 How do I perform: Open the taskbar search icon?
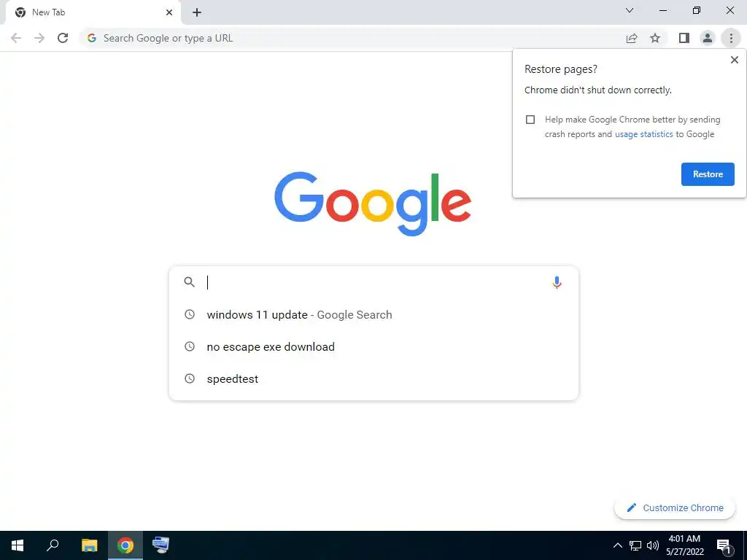click(53, 545)
